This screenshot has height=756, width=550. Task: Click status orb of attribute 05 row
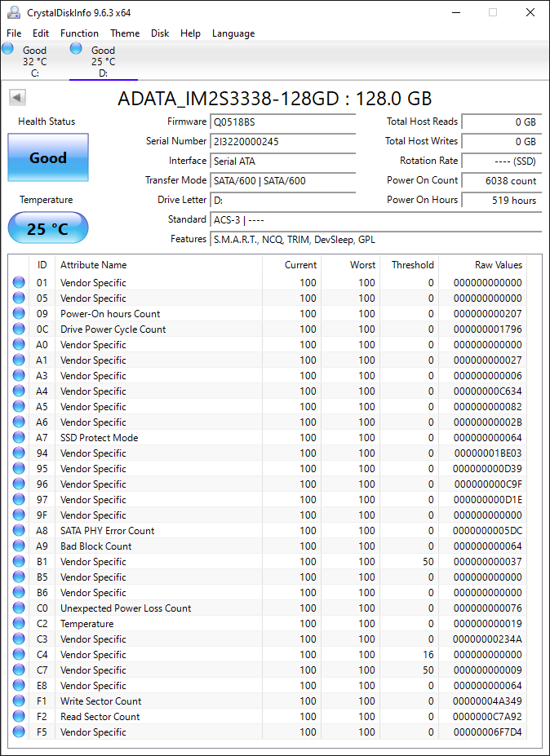click(x=19, y=298)
